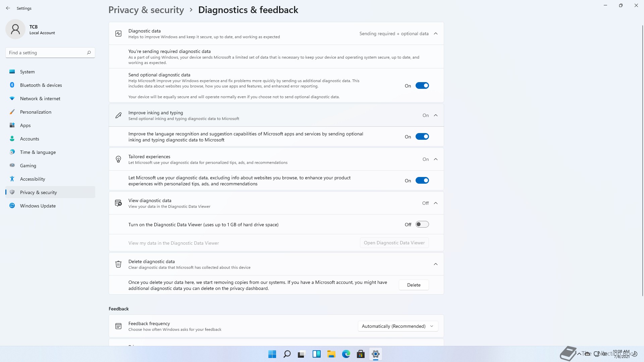Click the View diagnostic data icon
Screen dimensions: 644x362
click(118, 203)
